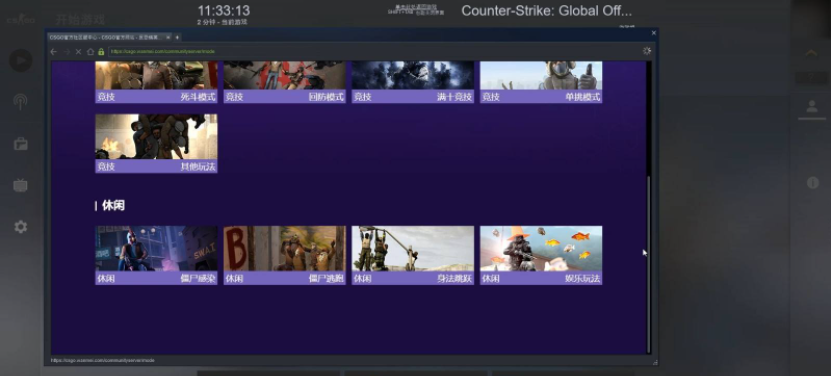The image size is (831, 376).
Task: Expand the chevron on the right panel
Action: pyautogui.click(x=811, y=53)
